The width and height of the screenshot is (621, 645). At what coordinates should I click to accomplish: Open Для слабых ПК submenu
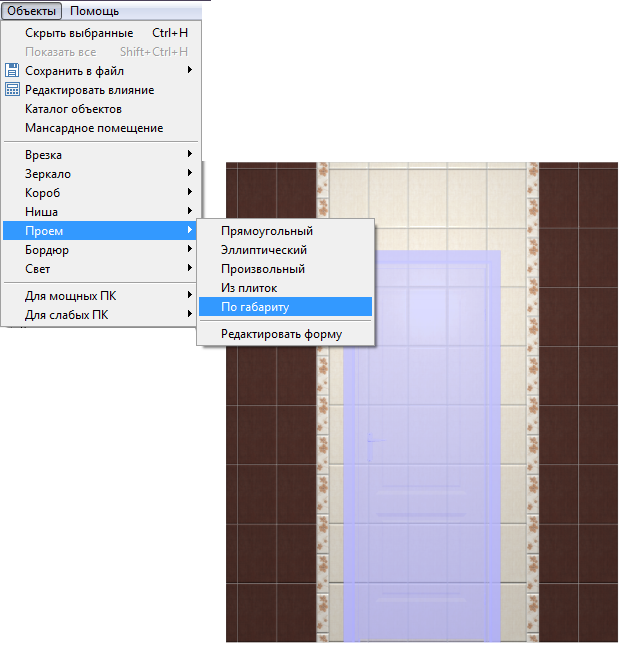(101, 315)
